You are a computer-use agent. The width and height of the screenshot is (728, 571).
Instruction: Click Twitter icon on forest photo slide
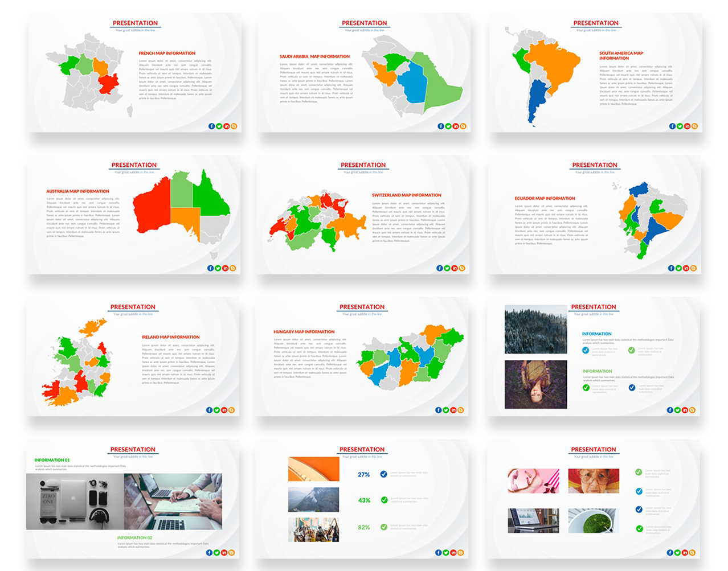(x=677, y=410)
